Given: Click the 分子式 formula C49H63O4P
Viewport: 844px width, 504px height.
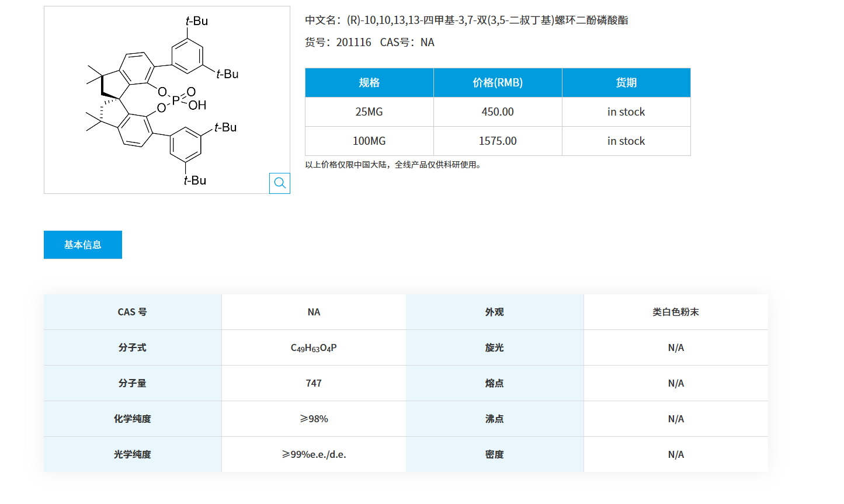Looking at the screenshot, I should pos(314,347).
